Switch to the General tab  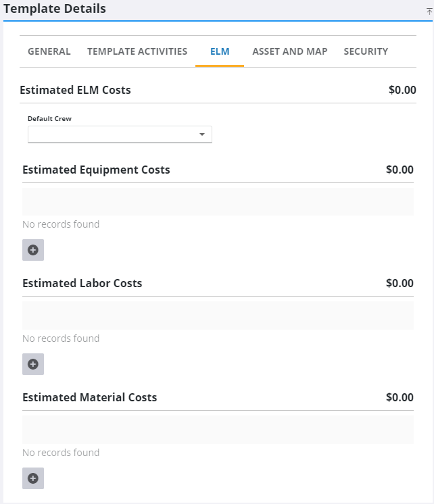coord(49,51)
